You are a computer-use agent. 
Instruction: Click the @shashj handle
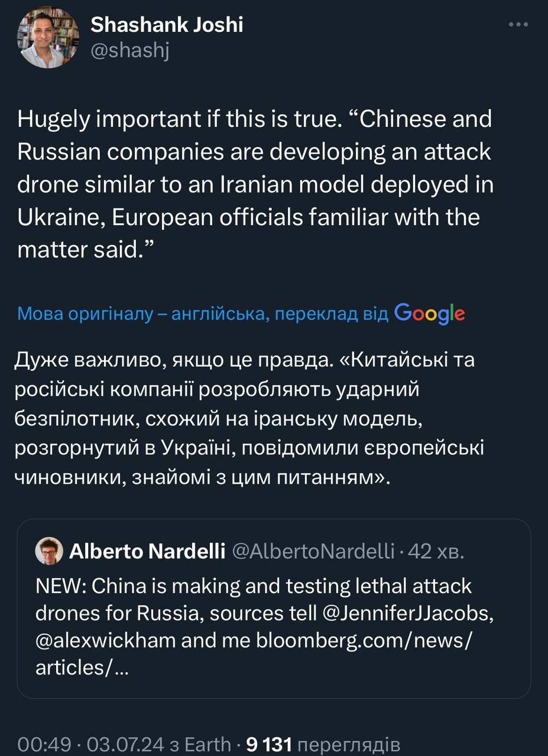coord(130,51)
